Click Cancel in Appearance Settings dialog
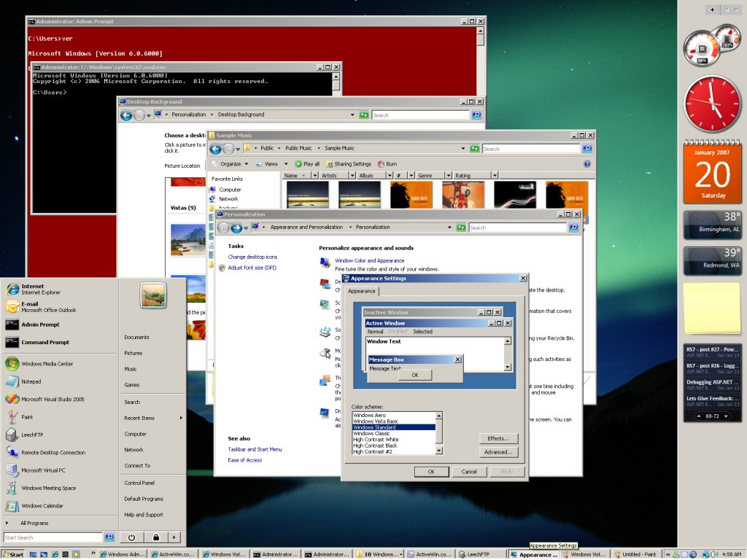 (x=469, y=472)
